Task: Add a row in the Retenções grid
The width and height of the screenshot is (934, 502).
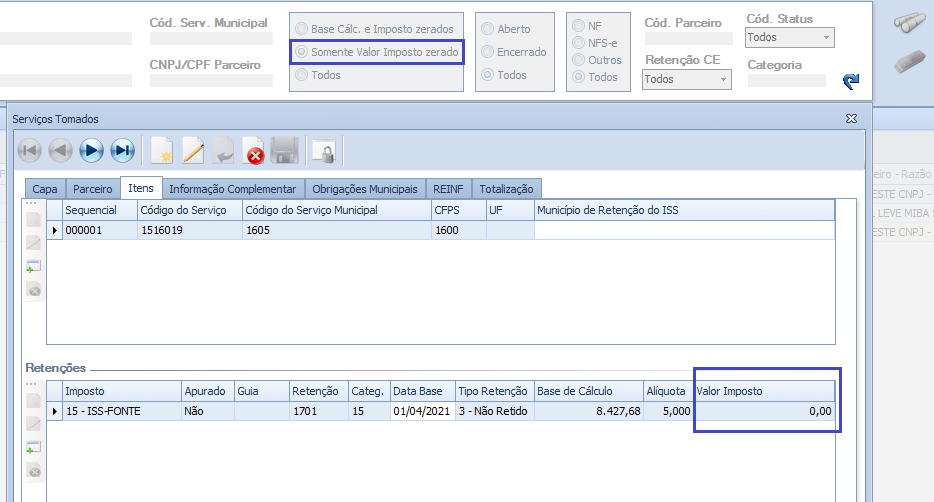Action: click(x=33, y=447)
